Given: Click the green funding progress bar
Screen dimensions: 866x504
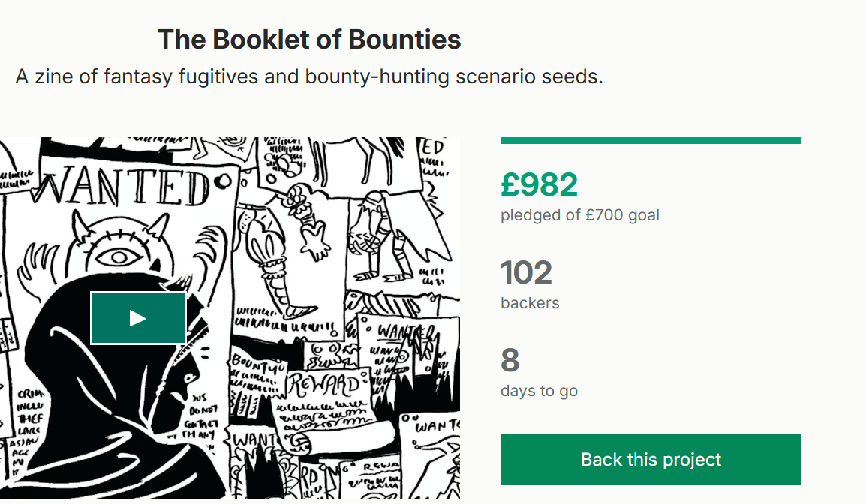Looking at the screenshot, I should [x=651, y=140].
